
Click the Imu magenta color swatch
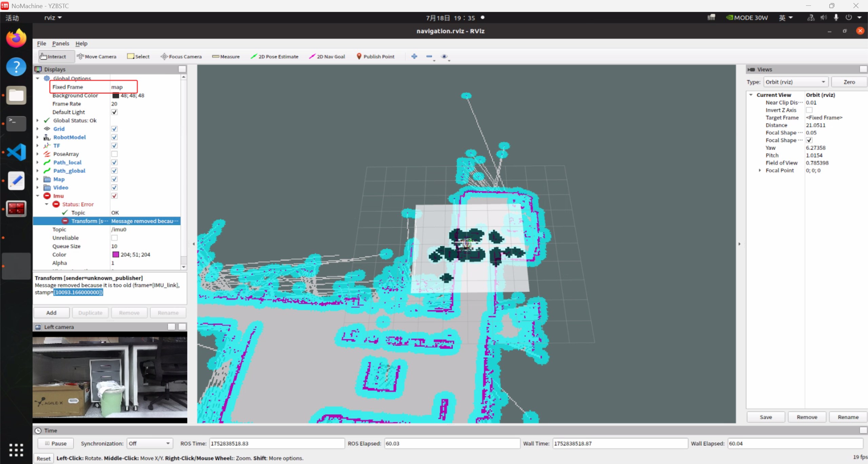[116, 255]
